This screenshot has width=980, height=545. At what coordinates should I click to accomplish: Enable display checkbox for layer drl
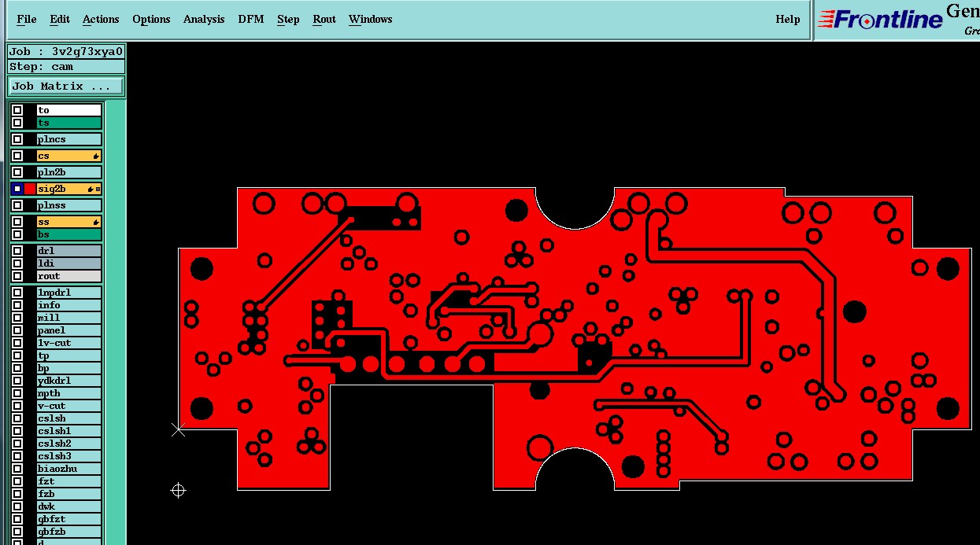pos(17,251)
